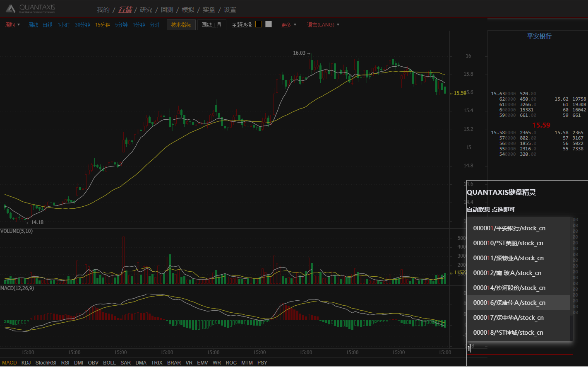Select suggestion 000010/*ST美丽/stock_cn
Viewport: 588px width, 367px height.
[x=518, y=243]
